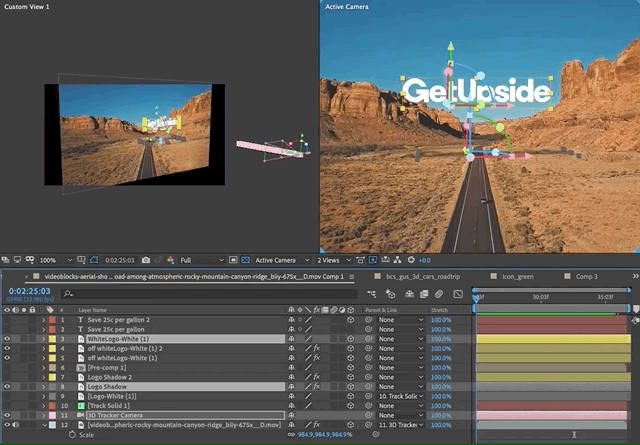Image resolution: width=640 pixels, height=445 pixels.
Task: Hide off whiteLogo-White (1) 2 layer
Action: pyautogui.click(x=7, y=348)
